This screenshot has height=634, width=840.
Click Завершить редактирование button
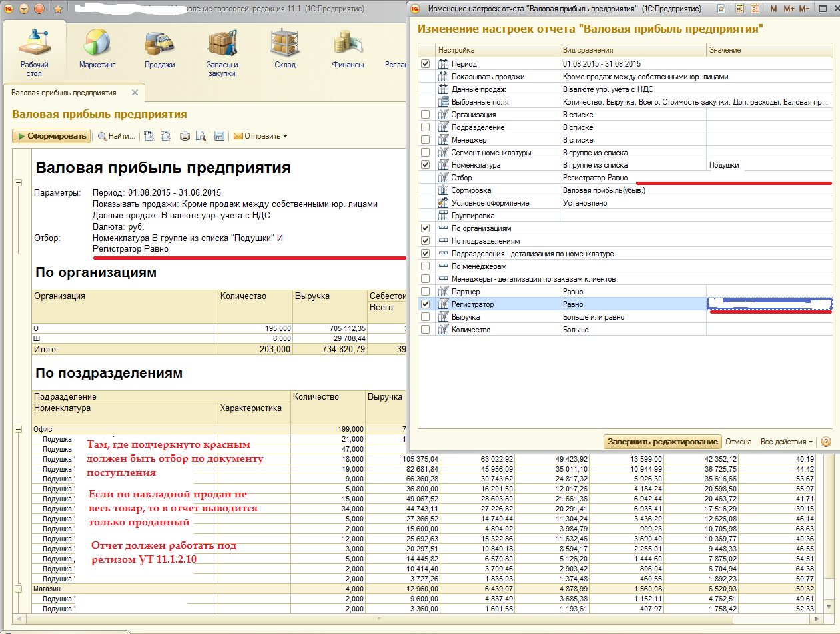point(663,442)
